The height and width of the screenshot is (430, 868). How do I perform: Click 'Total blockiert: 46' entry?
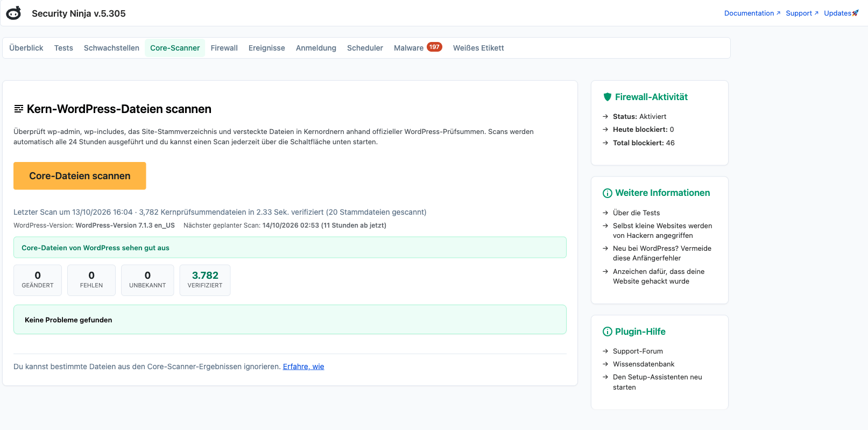644,143
